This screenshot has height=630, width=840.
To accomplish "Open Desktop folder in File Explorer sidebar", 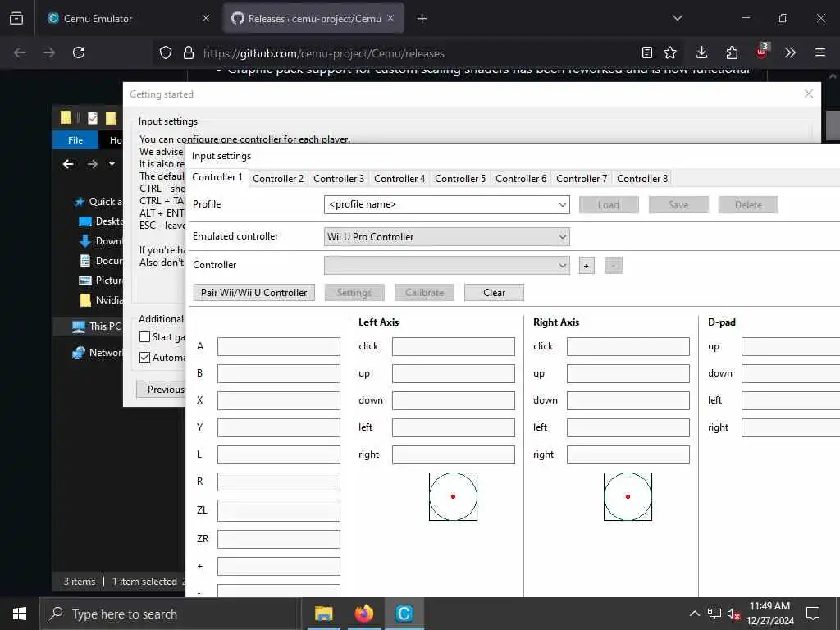I will tap(101, 221).
